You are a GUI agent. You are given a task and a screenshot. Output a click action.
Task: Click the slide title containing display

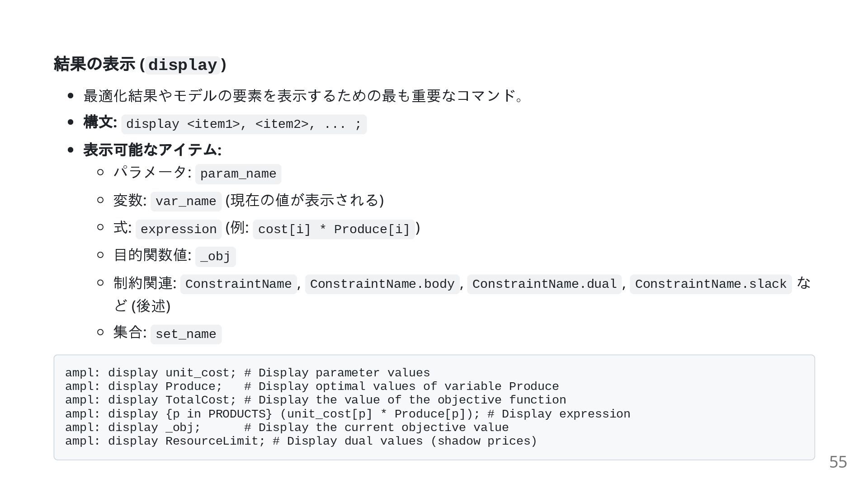(140, 65)
